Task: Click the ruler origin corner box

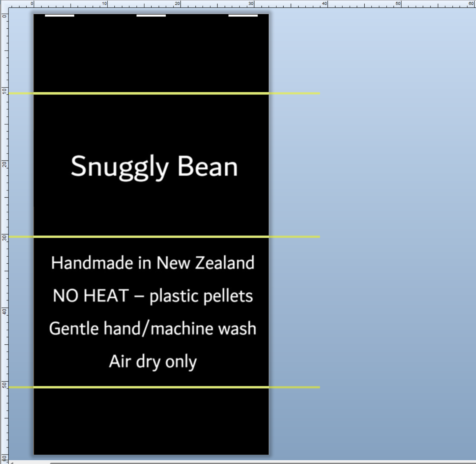Action: click(x=4, y=4)
